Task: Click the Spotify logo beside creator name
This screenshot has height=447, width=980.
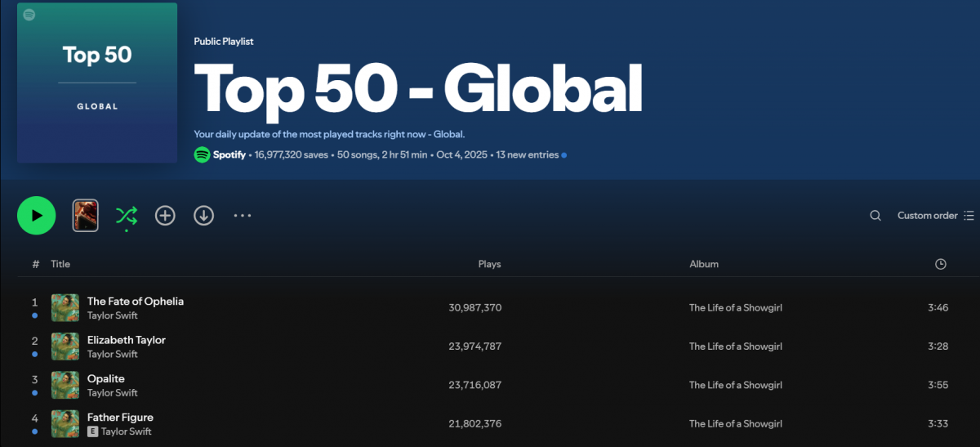Action: point(202,154)
